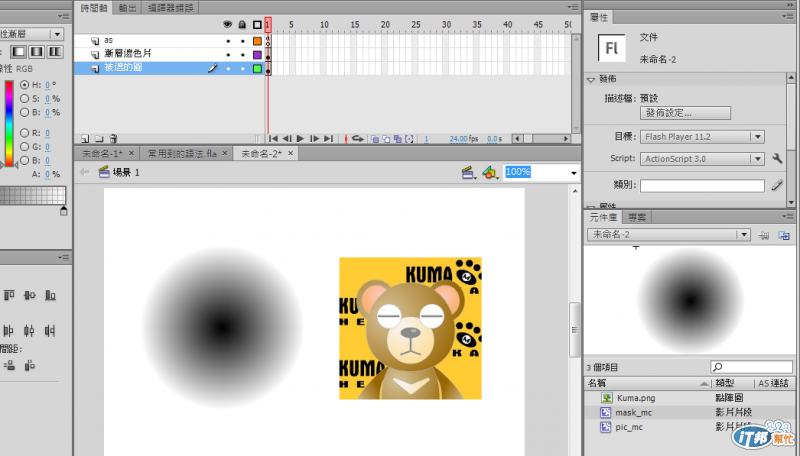The width and height of the screenshot is (800, 456).
Task: Click the 類別 class input field
Action: pyautogui.click(x=702, y=185)
